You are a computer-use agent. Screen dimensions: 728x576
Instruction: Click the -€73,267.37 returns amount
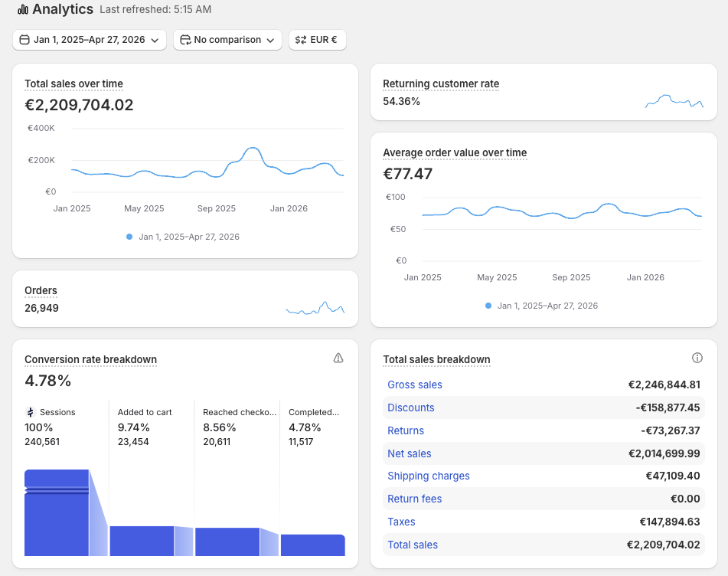pyautogui.click(x=671, y=430)
